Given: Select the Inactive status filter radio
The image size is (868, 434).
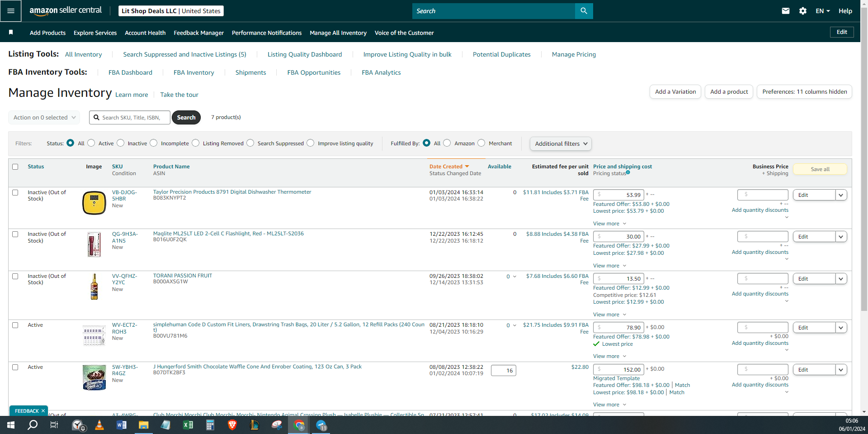Looking at the screenshot, I should pyautogui.click(x=121, y=143).
